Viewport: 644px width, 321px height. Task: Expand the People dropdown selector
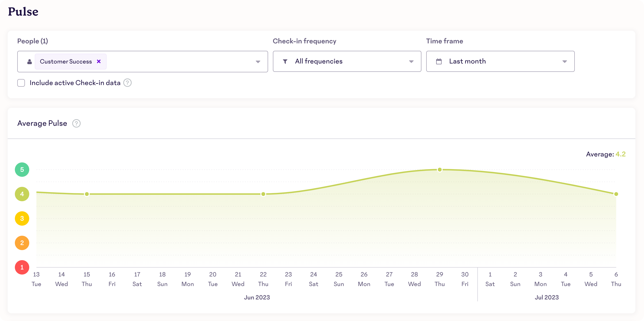258,62
